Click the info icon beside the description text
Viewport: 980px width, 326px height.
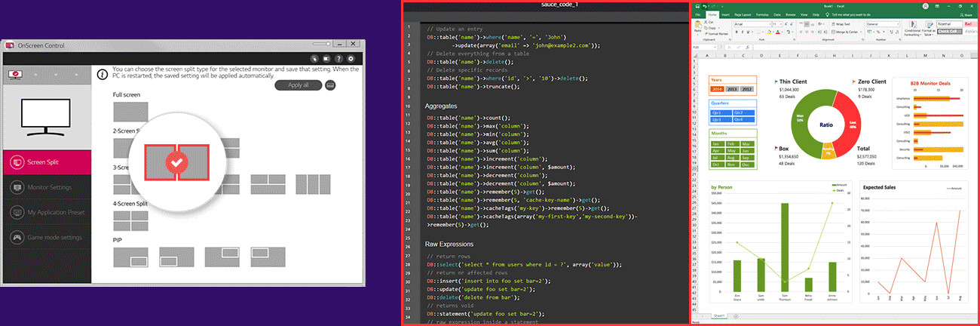point(103,75)
